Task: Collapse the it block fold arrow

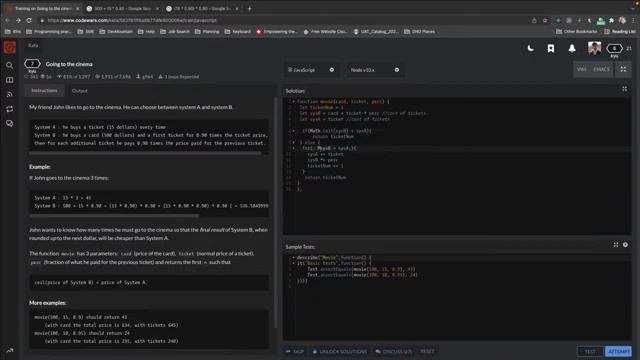Action: [x=293, y=263]
